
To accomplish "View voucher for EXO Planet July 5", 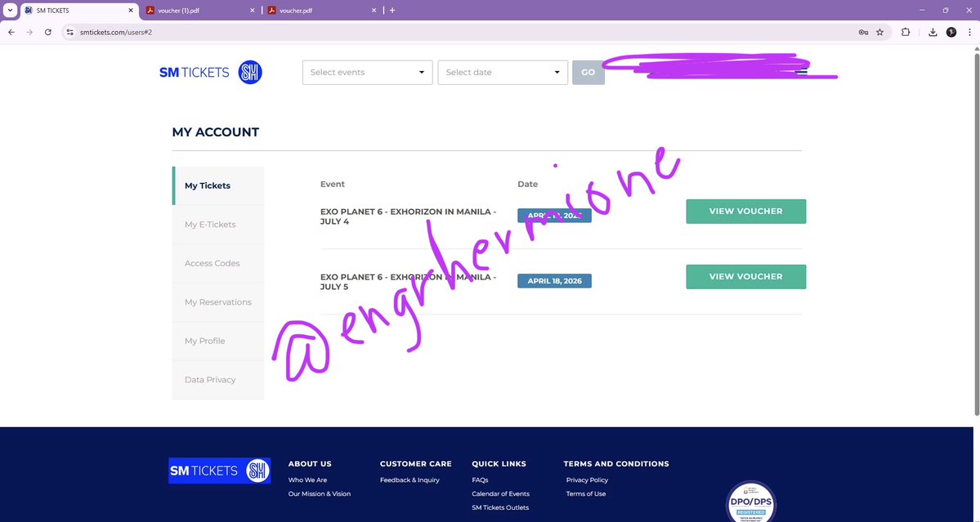I will [x=745, y=277].
